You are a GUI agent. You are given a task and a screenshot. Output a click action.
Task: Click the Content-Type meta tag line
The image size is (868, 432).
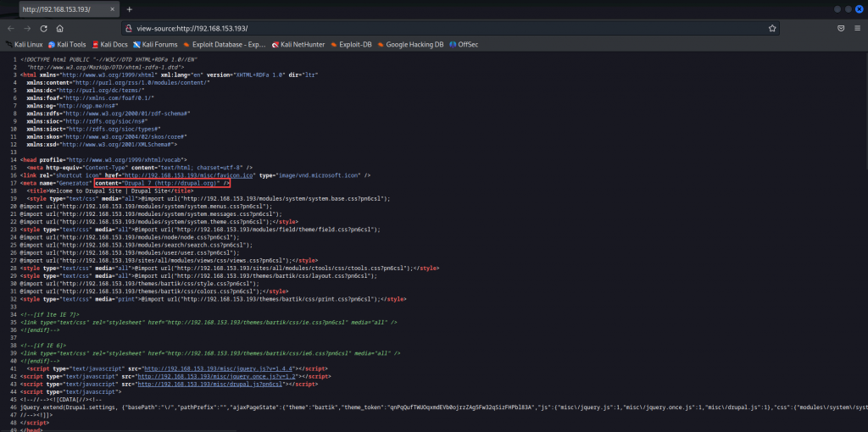click(140, 168)
